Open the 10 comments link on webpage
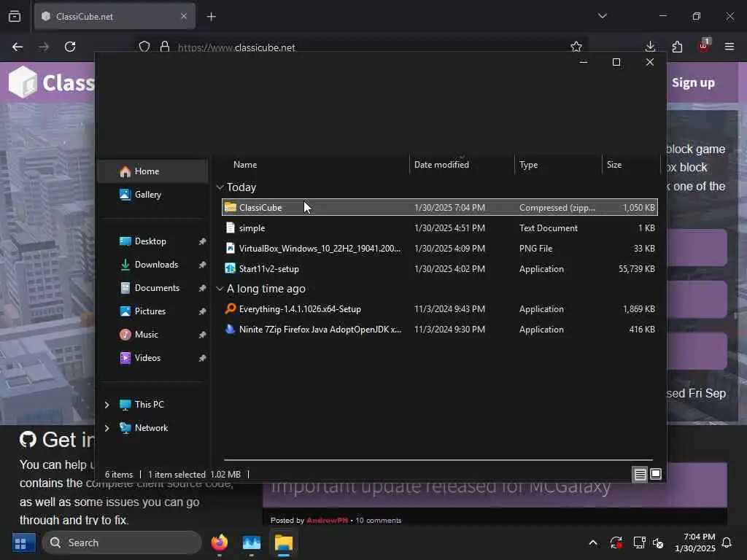Viewport: 747px width, 560px height. pos(379,521)
